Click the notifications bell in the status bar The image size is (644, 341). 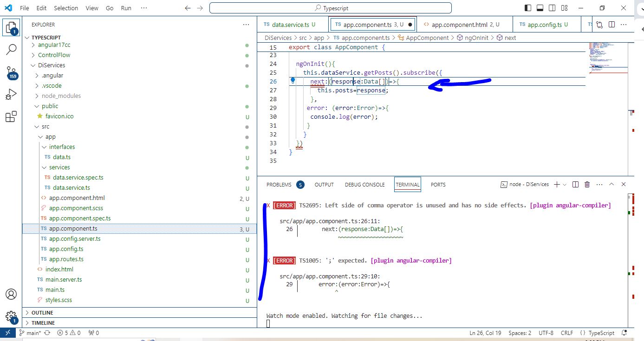[x=624, y=333]
